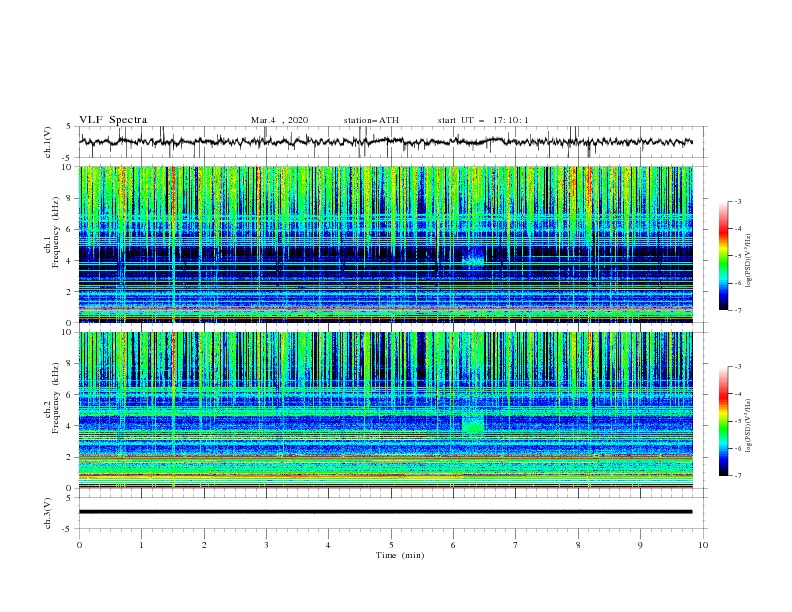Screen dimensions: 792x612
Task: Click the ch.1 voltage waveform trace
Action: point(385,142)
